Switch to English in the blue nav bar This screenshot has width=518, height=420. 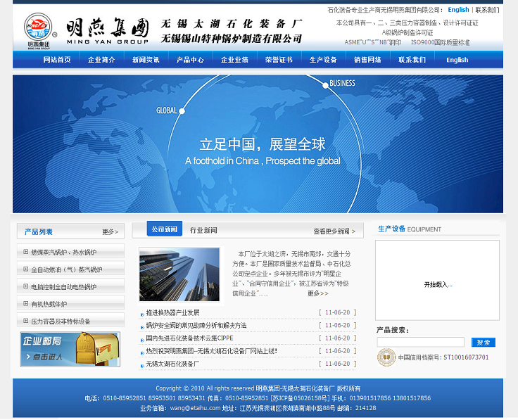pos(457,60)
